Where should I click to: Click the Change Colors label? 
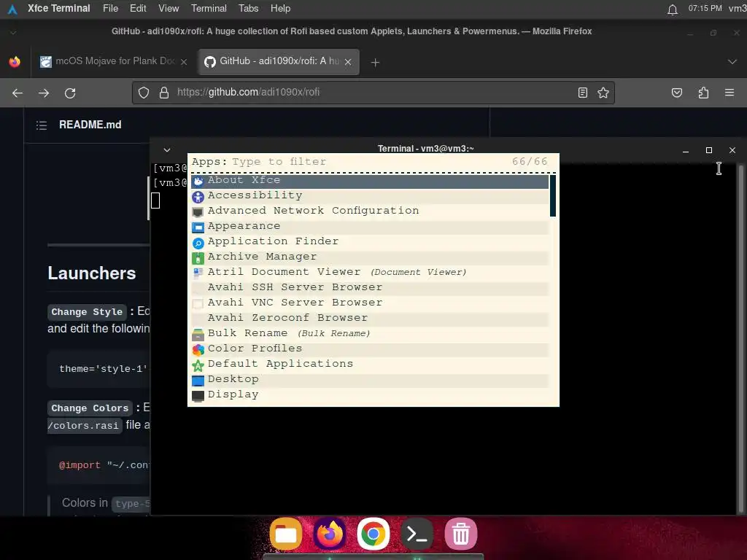click(90, 408)
